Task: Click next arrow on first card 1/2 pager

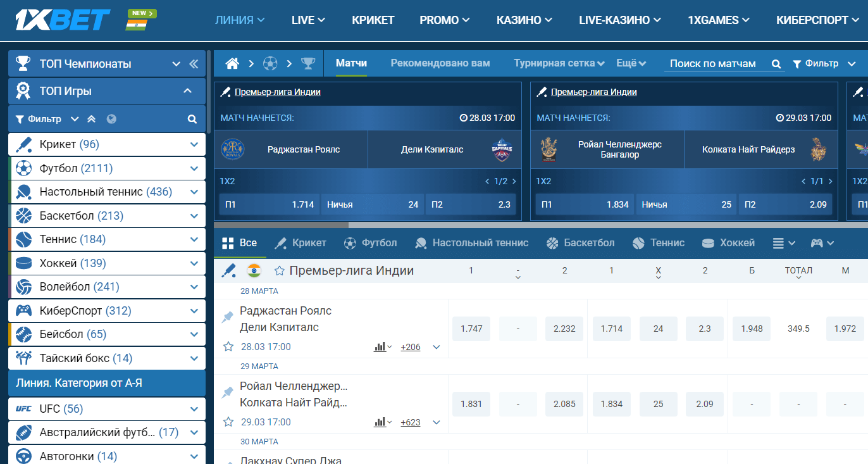Action: 514,182
